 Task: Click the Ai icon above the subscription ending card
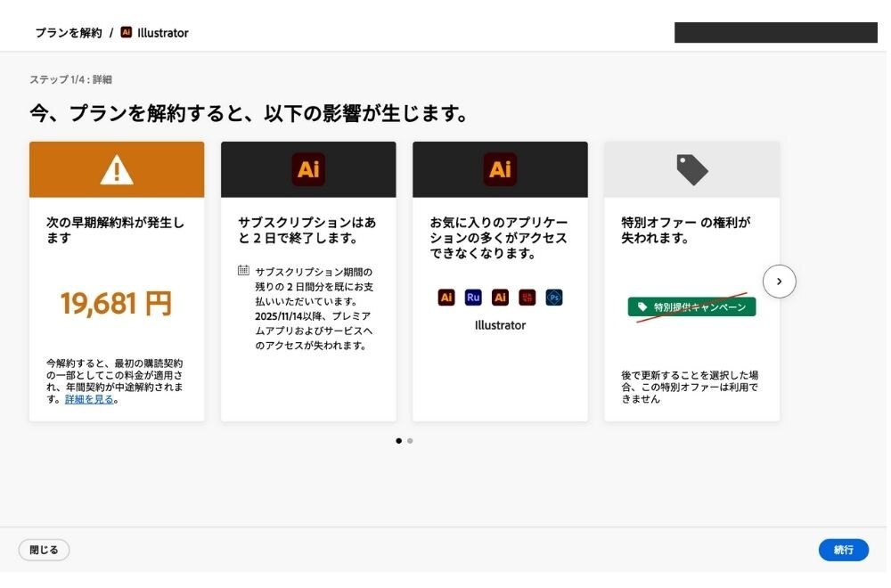308,169
